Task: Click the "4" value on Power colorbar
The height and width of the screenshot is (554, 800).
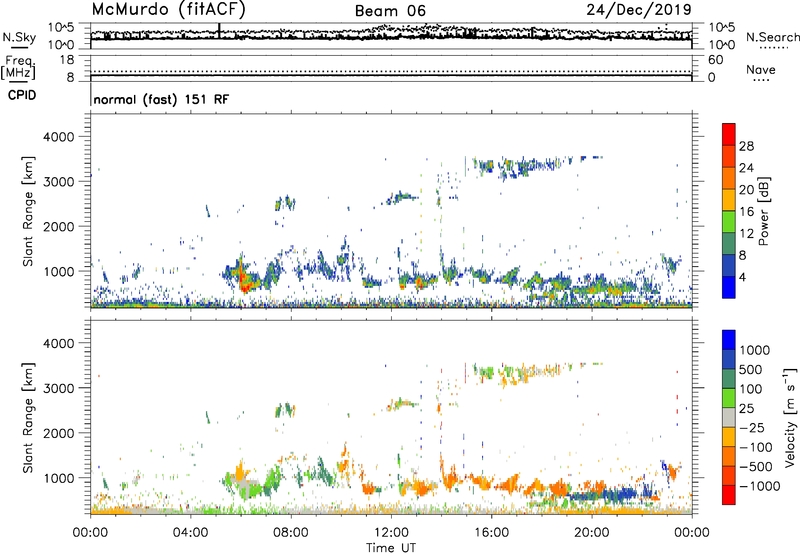Action: tap(743, 278)
